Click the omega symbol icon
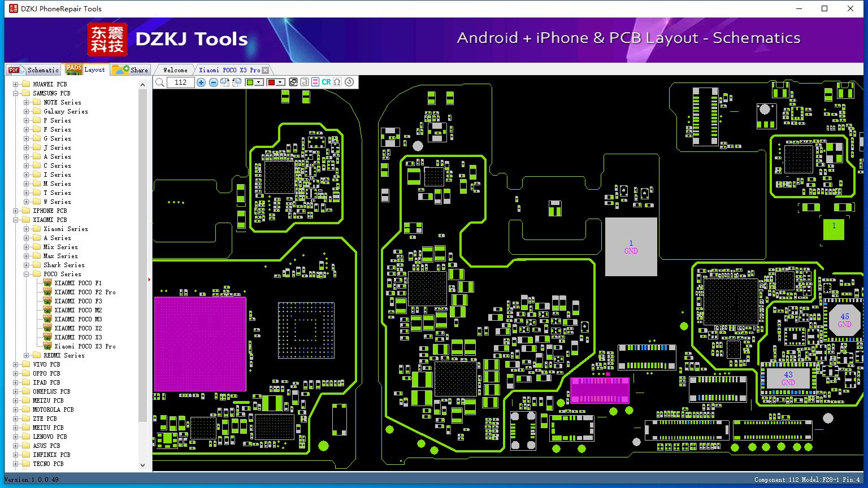 point(337,82)
